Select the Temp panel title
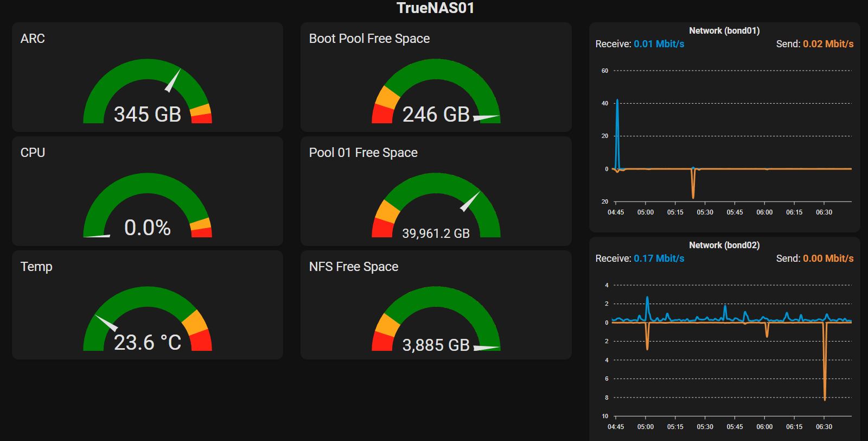This screenshot has height=441, width=868. (x=36, y=267)
